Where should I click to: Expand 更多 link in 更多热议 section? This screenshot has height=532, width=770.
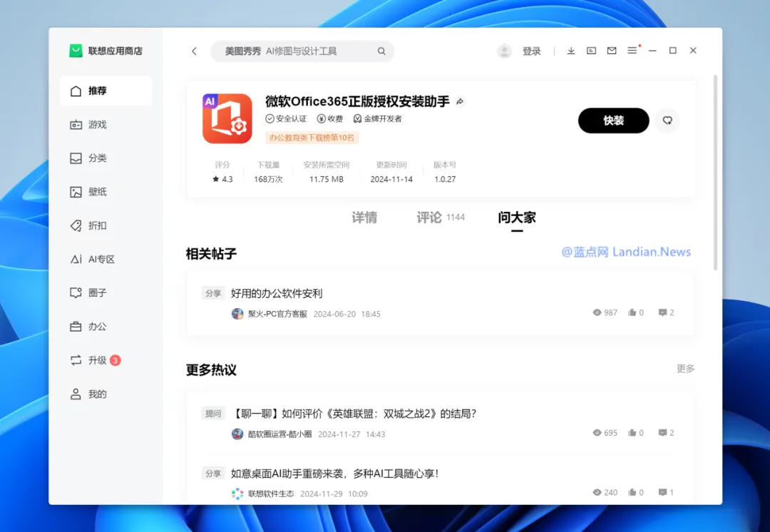685,369
